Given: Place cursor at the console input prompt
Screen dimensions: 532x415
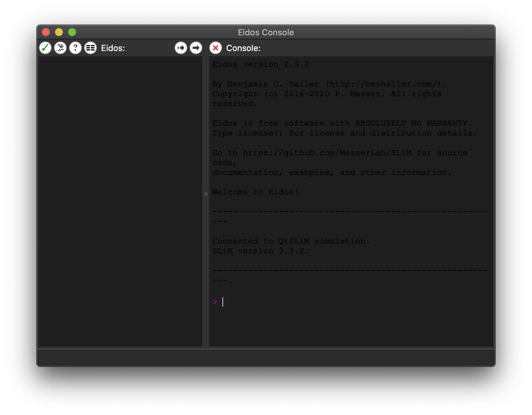Looking at the screenshot, I should tap(223, 301).
